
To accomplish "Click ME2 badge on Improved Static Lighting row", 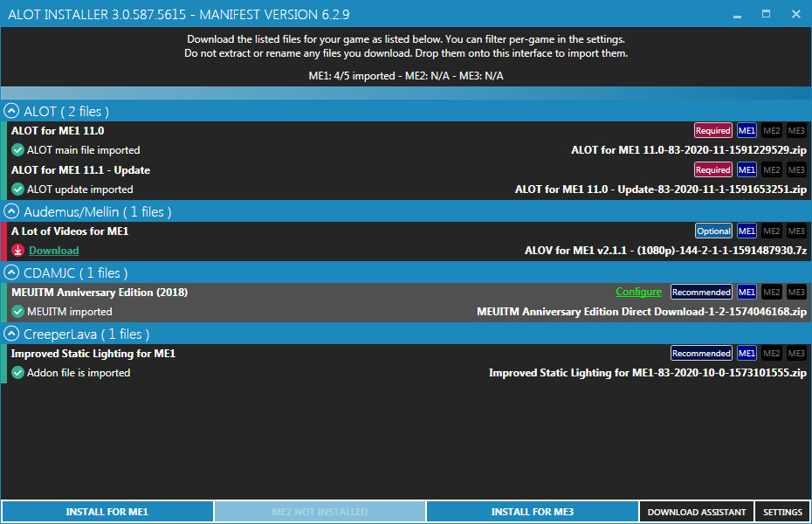I will [x=772, y=353].
